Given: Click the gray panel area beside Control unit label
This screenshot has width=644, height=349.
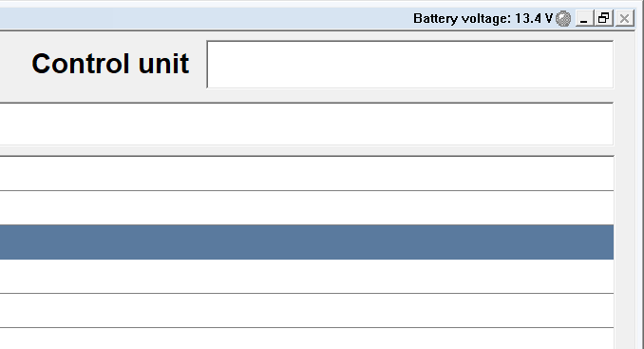Looking at the screenshot, I should click(15, 65).
